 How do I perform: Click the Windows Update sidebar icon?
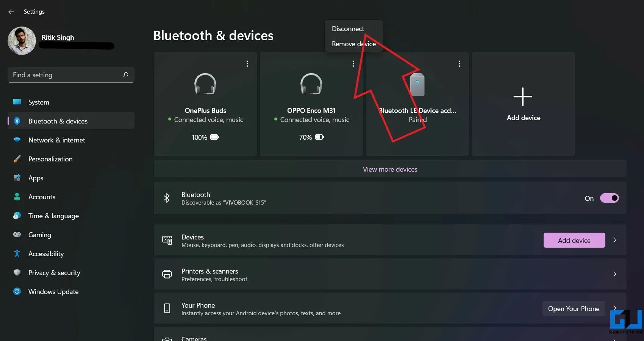pos(17,291)
